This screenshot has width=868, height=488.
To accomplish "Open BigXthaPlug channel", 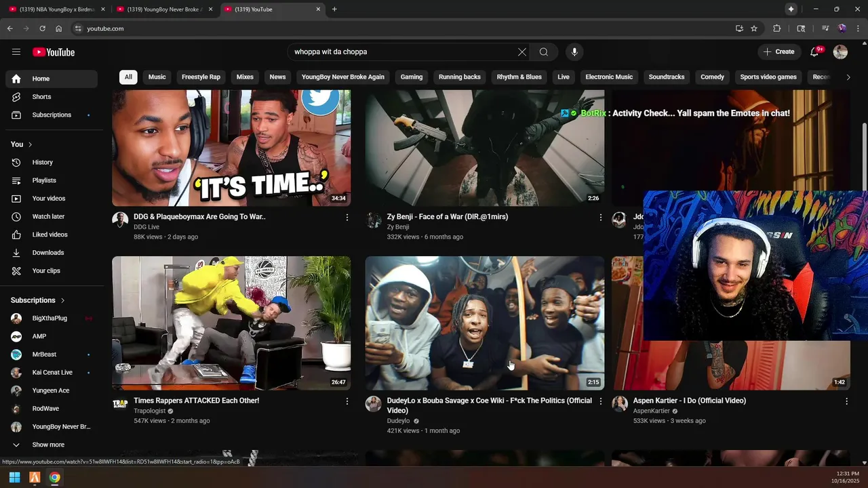I will click(52, 319).
